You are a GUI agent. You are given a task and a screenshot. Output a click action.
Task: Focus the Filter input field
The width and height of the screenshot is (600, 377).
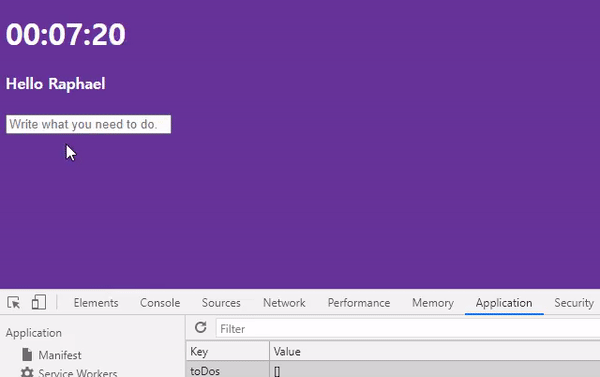click(x=408, y=329)
